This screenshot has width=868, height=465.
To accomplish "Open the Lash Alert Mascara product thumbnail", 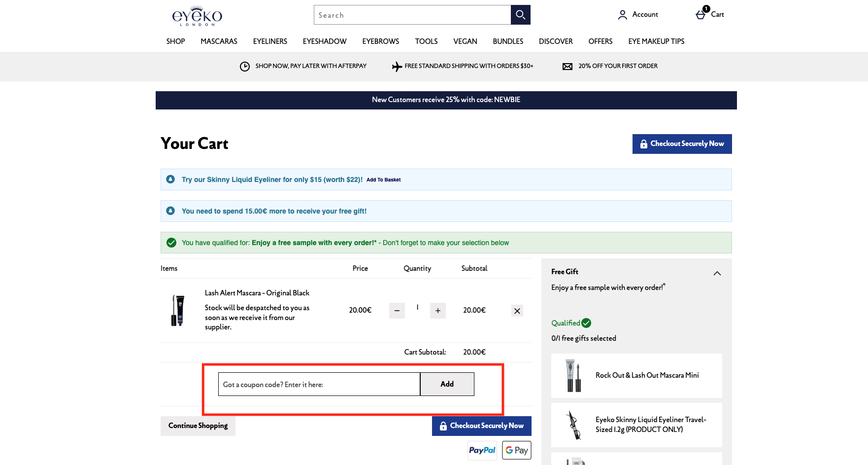I will [178, 311].
